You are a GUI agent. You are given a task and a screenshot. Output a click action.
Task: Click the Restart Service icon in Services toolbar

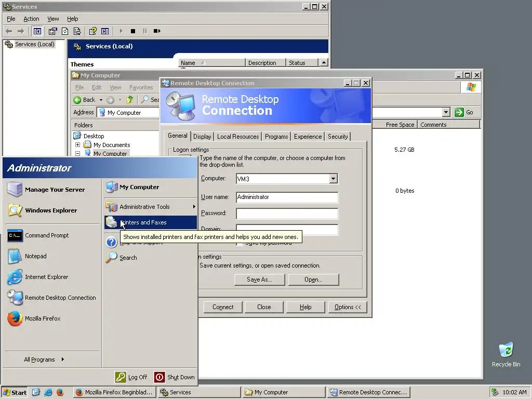(157, 31)
